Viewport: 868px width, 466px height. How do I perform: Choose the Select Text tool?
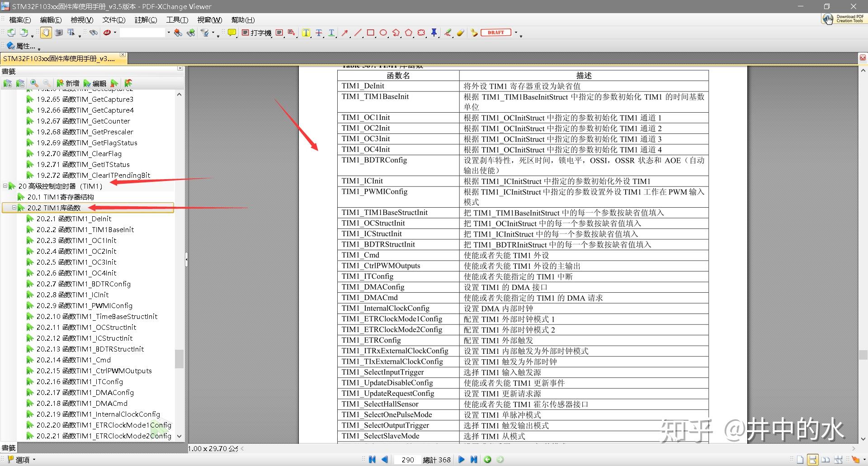tap(71, 33)
